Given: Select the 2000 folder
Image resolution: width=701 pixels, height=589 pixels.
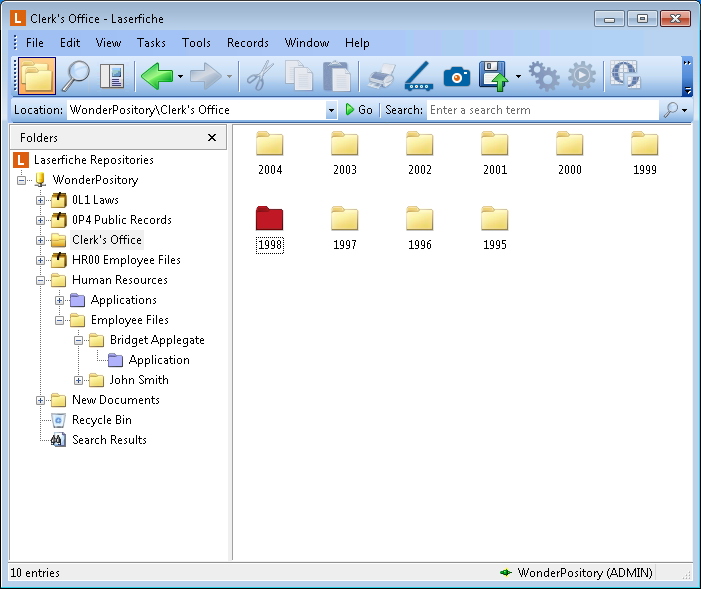Looking at the screenshot, I should pyautogui.click(x=570, y=153).
